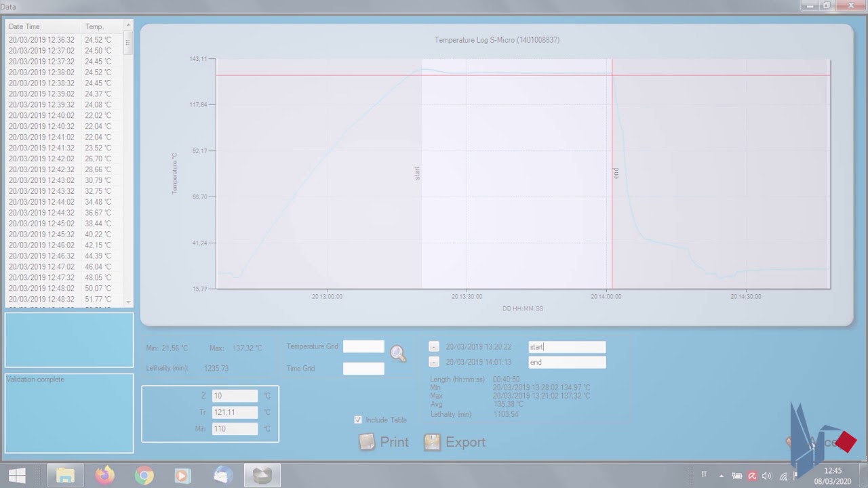Open the media player taskbar icon

[182, 476]
